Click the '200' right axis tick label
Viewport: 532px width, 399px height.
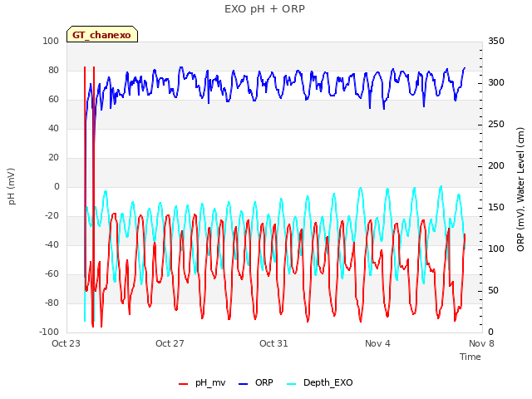point(496,166)
